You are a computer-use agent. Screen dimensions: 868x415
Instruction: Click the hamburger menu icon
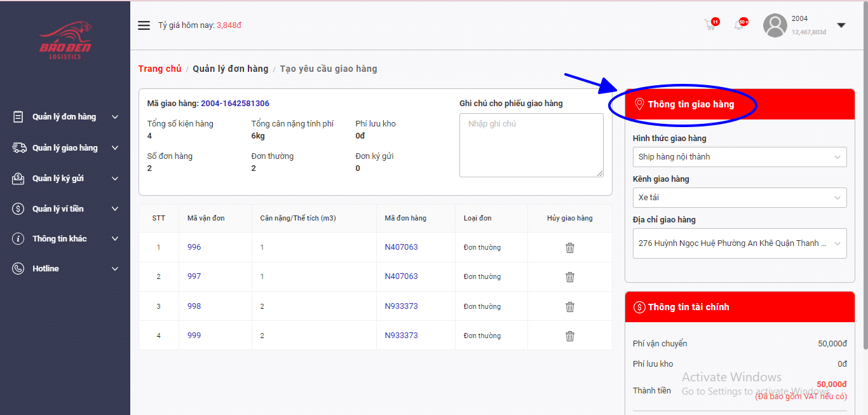click(144, 25)
